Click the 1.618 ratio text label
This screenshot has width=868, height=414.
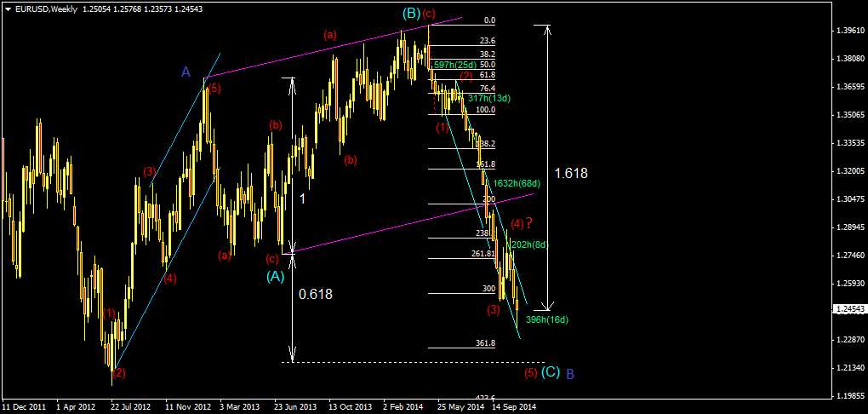[570, 173]
